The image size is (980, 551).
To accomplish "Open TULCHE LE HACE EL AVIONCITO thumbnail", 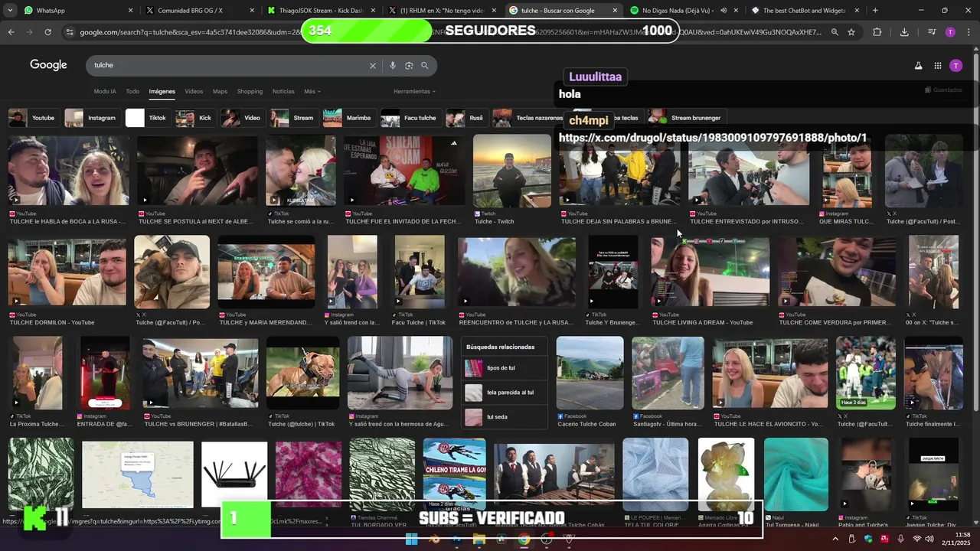I will pyautogui.click(x=770, y=373).
